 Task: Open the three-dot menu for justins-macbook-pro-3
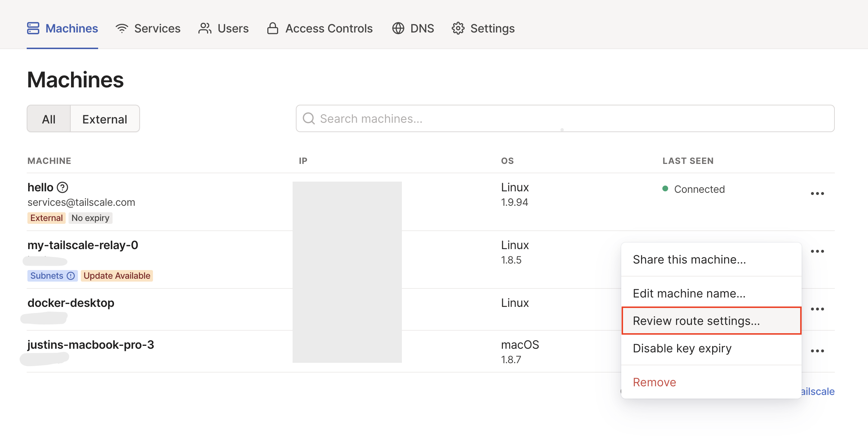pyautogui.click(x=817, y=351)
